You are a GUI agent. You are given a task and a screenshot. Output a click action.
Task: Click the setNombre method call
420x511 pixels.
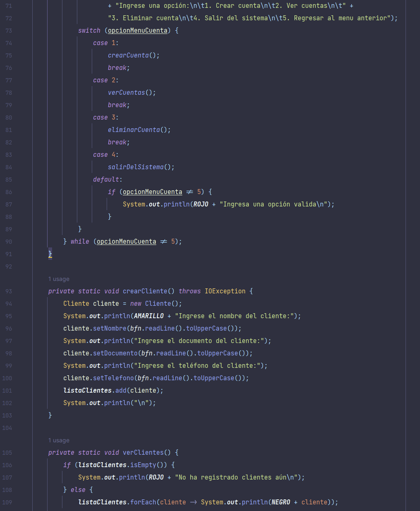point(110,329)
